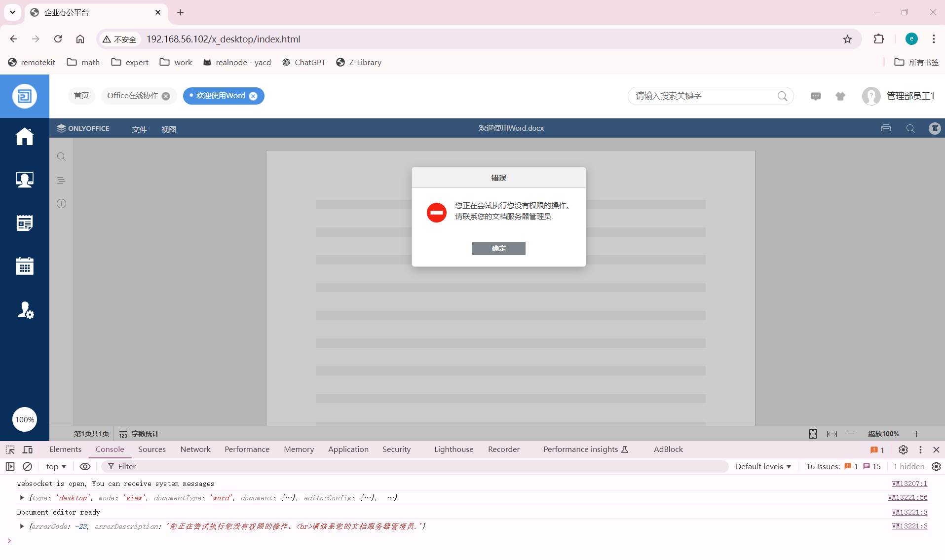Image resolution: width=945 pixels, height=560 pixels.
Task: Open the calendar icon in left sidebar
Action: point(25,266)
